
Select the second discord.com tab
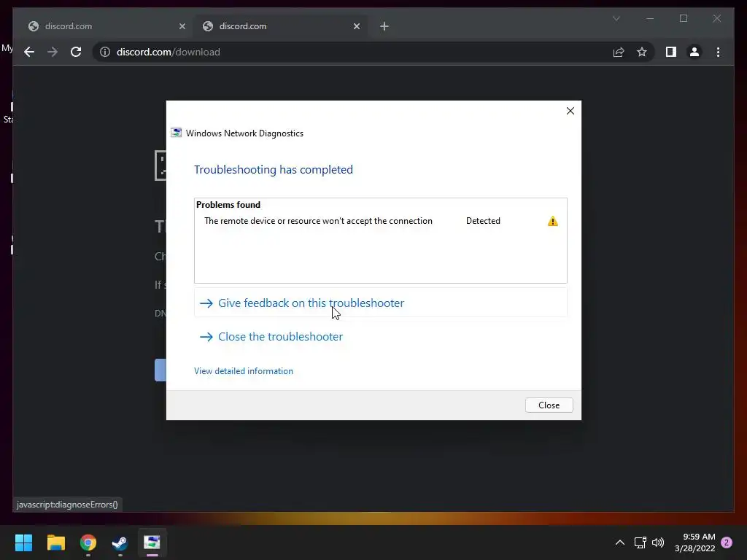coord(281,26)
